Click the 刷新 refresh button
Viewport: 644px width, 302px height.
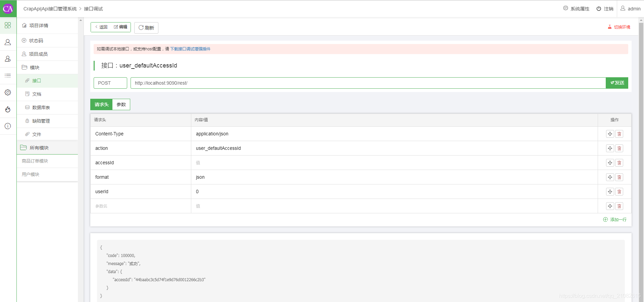(146, 28)
